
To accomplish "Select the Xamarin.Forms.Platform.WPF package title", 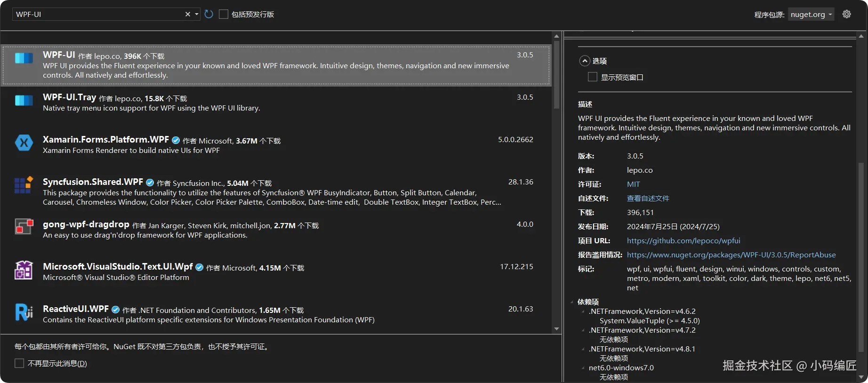I will coord(106,139).
